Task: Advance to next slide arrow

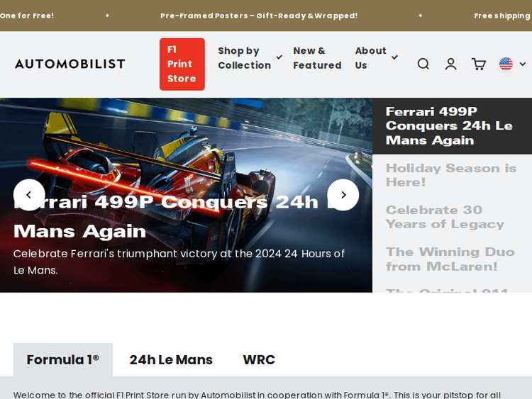Action: click(x=343, y=195)
